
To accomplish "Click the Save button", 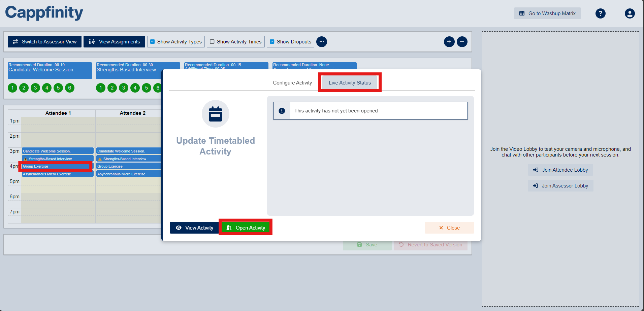I will (x=367, y=245).
